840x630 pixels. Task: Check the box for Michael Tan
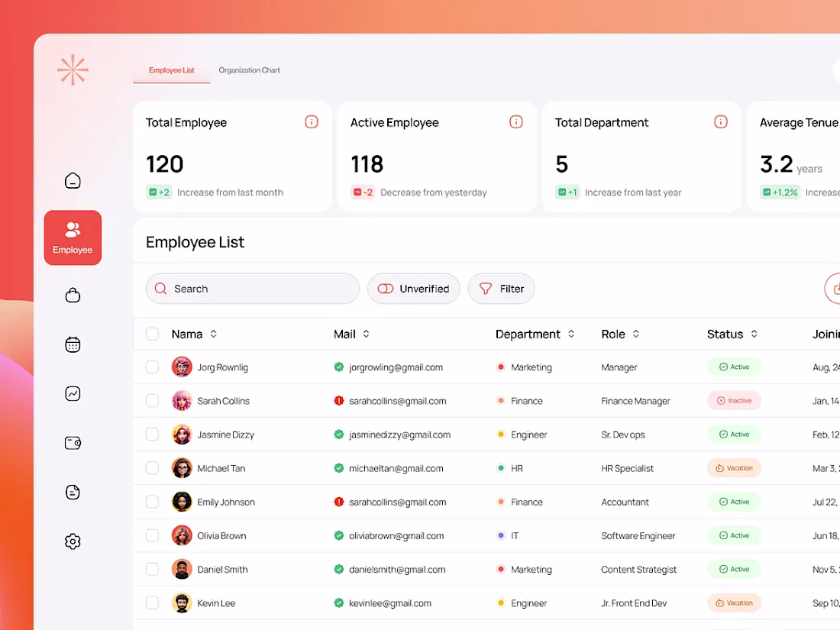152,468
